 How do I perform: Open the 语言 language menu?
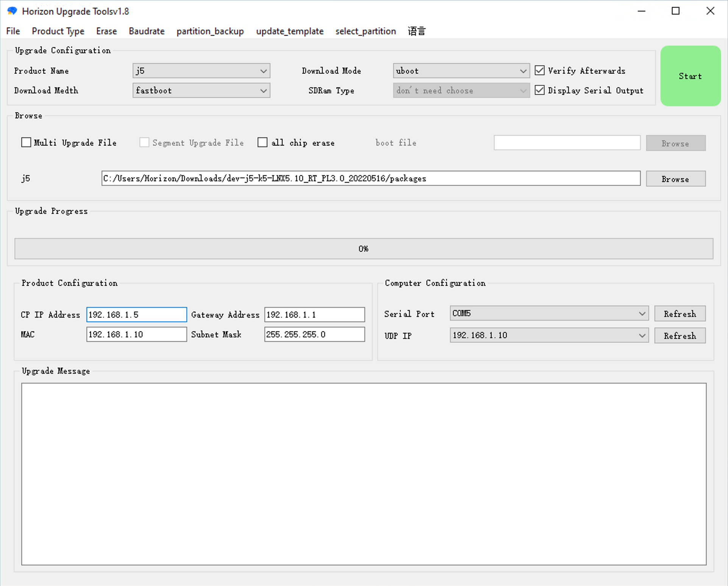[x=417, y=31]
